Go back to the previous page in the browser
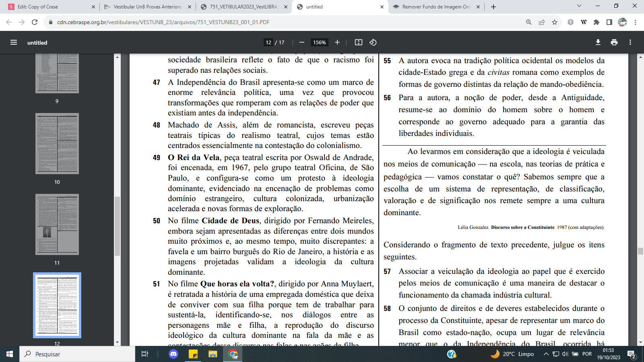Image resolution: width=644 pixels, height=362 pixels. [9, 22]
